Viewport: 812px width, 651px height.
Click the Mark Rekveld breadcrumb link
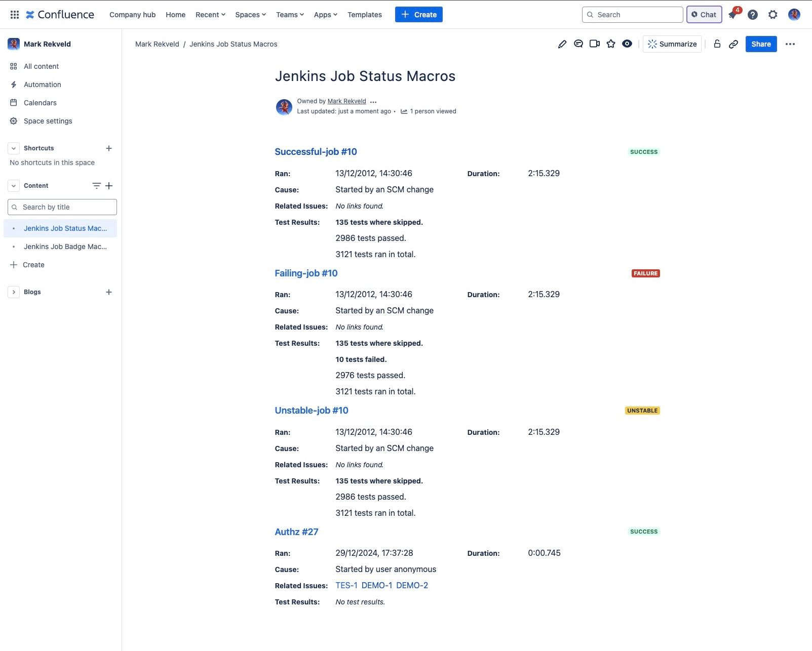coord(157,44)
